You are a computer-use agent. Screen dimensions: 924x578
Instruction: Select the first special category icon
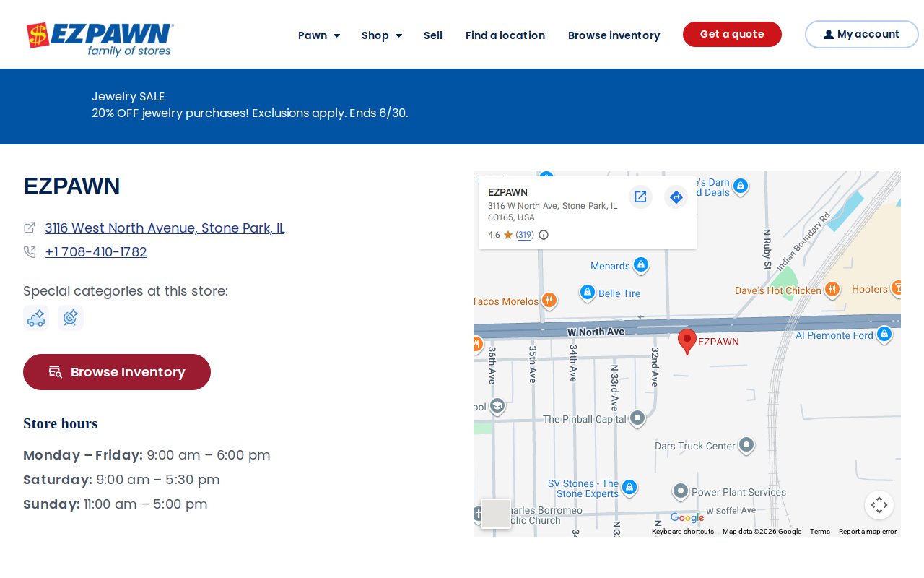(x=36, y=318)
